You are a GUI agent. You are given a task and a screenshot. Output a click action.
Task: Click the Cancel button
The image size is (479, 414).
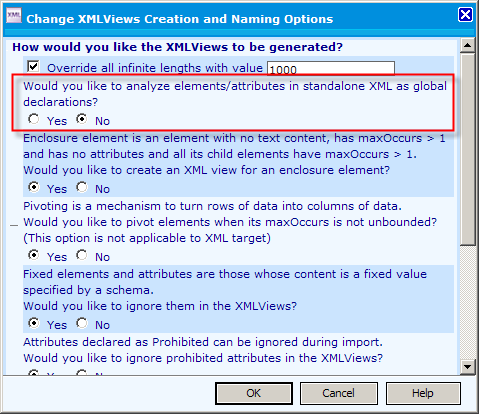coord(339,393)
